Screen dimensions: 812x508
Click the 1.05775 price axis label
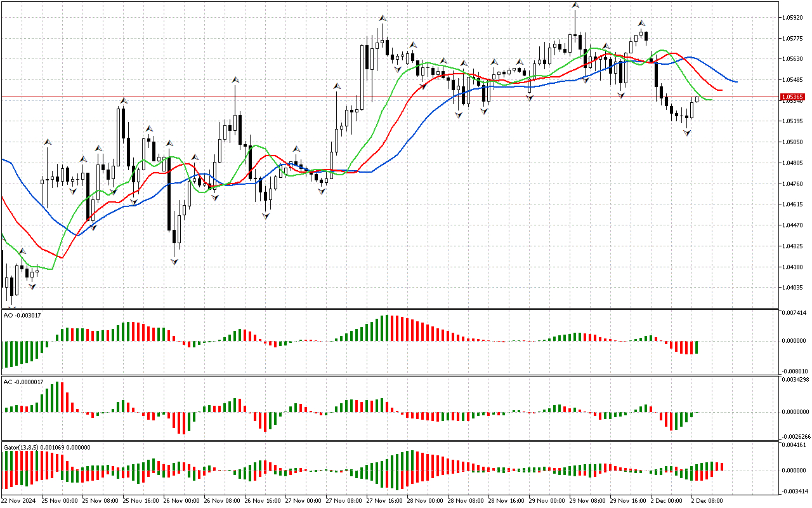click(x=794, y=39)
